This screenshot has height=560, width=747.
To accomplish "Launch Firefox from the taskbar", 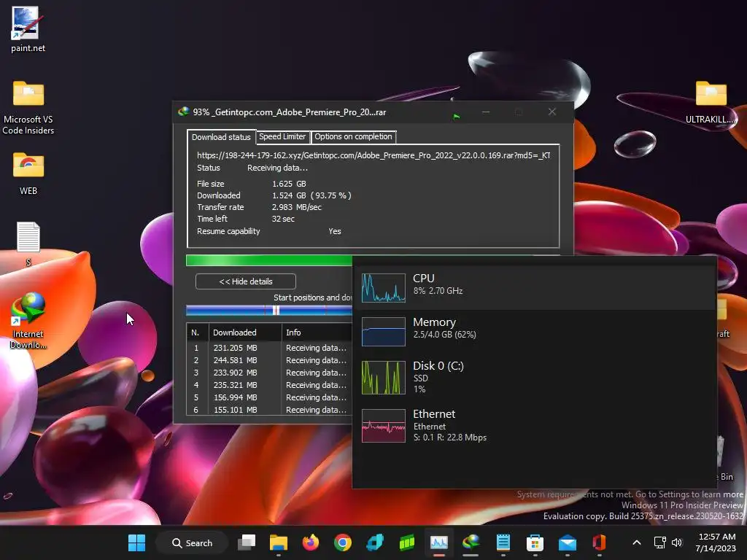I will click(x=311, y=542).
